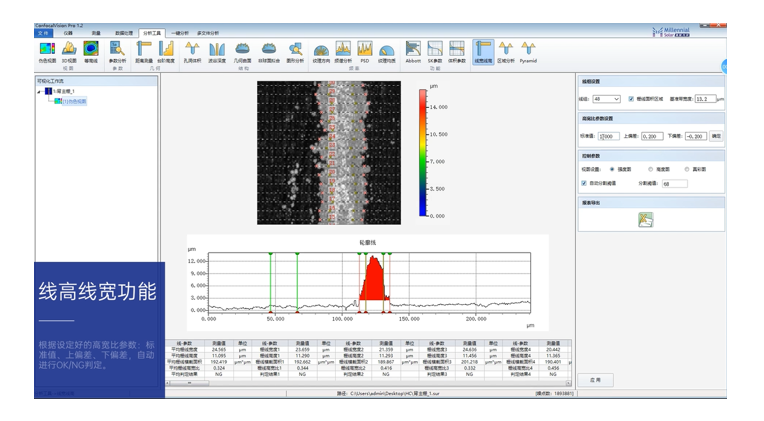Image resolution: width=764 pixels, height=421 pixels.
Task: Click the PSD analysis icon
Action: click(364, 50)
